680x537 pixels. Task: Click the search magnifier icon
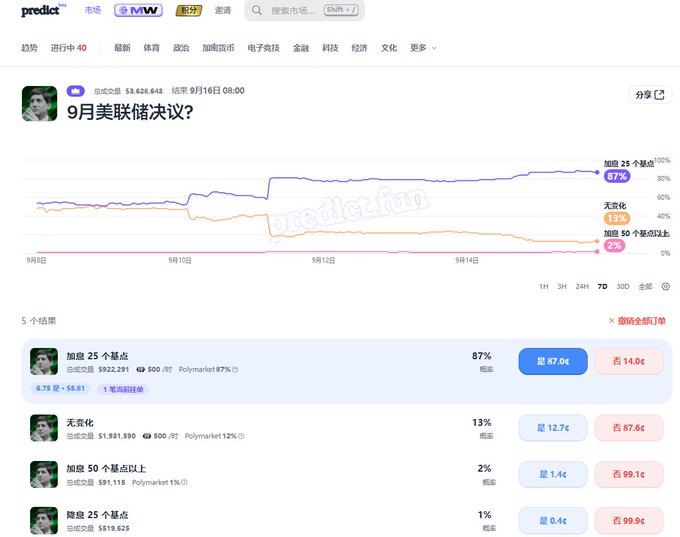pyautogui.click(x=257, y=10)
